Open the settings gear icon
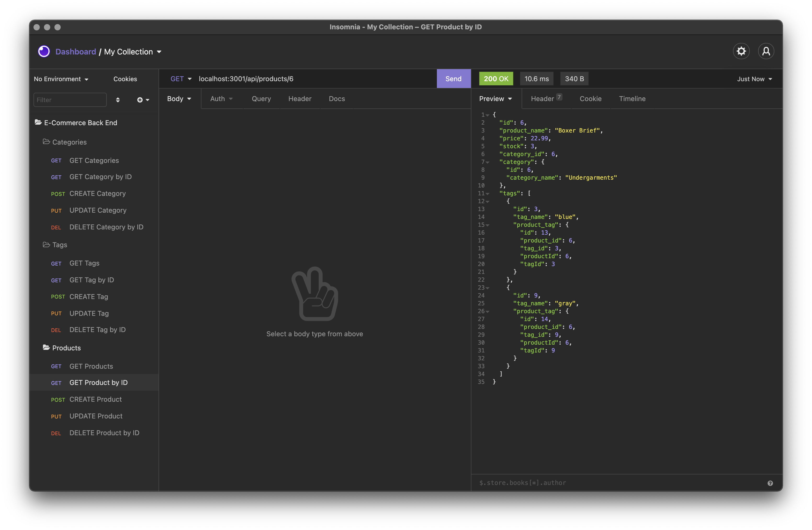The height and width of the screenshot is (530, 812). coord(741,52)
